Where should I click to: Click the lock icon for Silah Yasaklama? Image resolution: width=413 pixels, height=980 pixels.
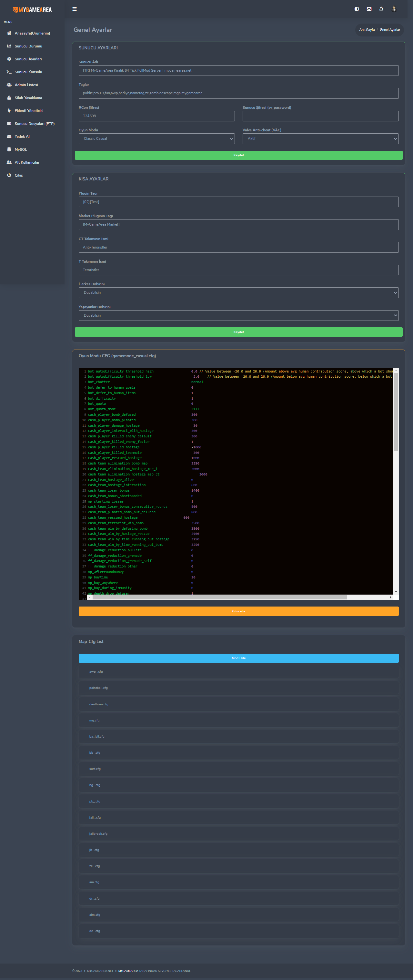[x=9, y=98]
